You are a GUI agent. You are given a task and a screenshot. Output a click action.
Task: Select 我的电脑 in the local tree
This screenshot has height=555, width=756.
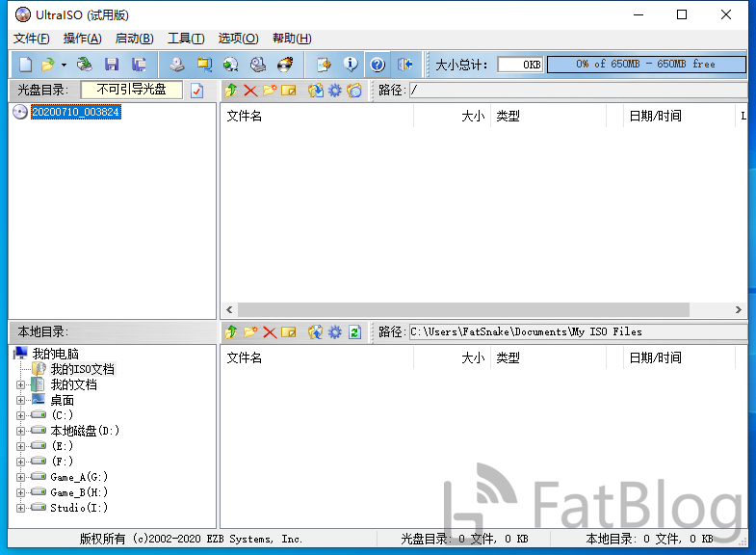[56, 354]
